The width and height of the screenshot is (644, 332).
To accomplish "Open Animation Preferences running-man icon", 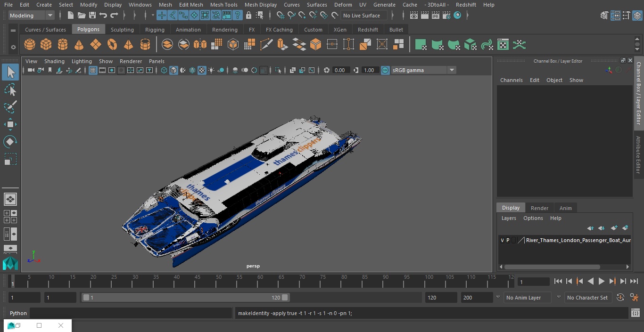I will coord(634,298).
